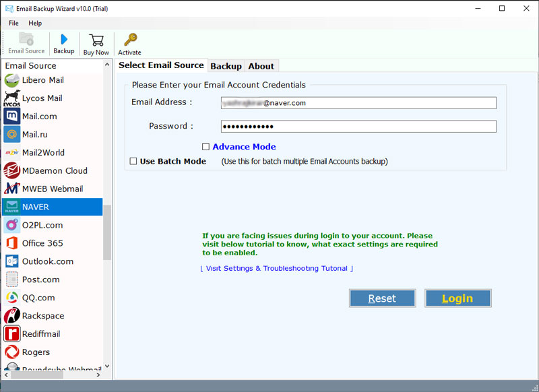Screen dimensions: 539x392
Task: Select the Office 365 icon in source list
Action: 11,243
